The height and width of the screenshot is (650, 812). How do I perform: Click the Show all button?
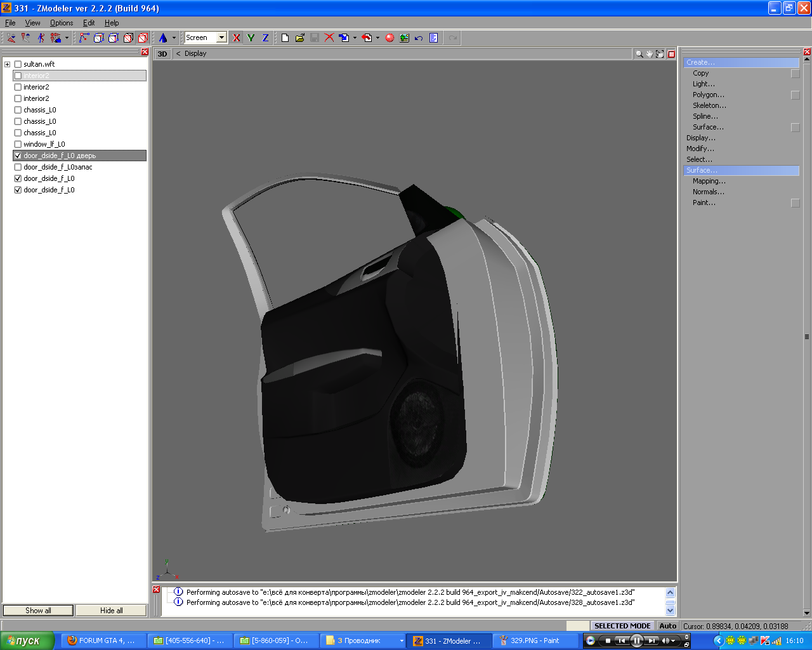(38, 611)
